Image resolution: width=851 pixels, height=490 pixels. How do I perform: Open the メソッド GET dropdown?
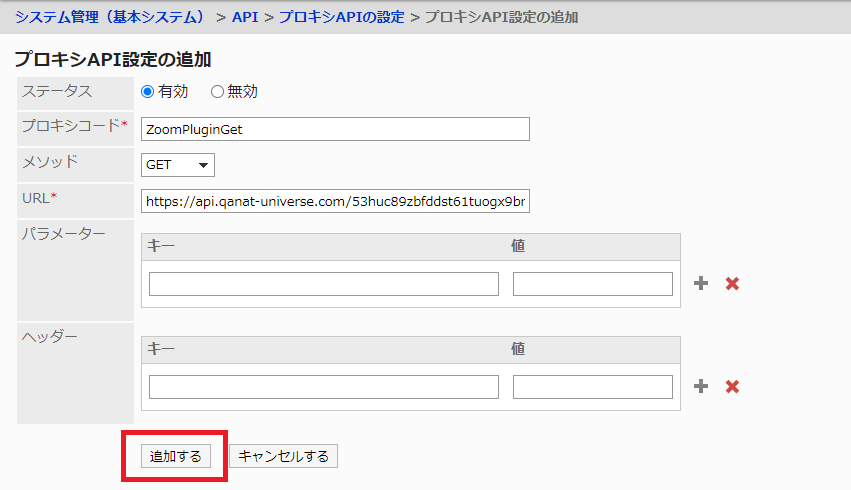click(x=178, y=165)
